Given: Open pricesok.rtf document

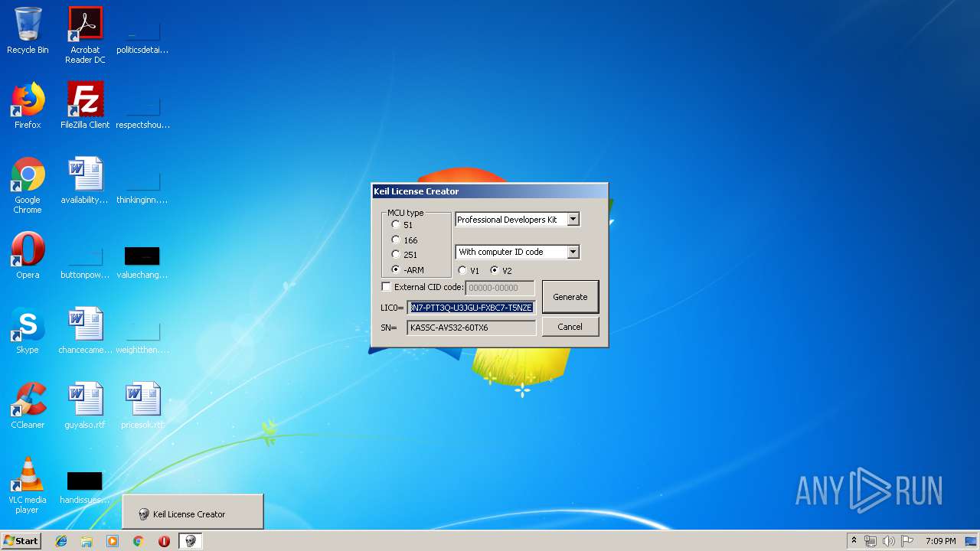Looking at the screenshot, I should coord(142,406).
